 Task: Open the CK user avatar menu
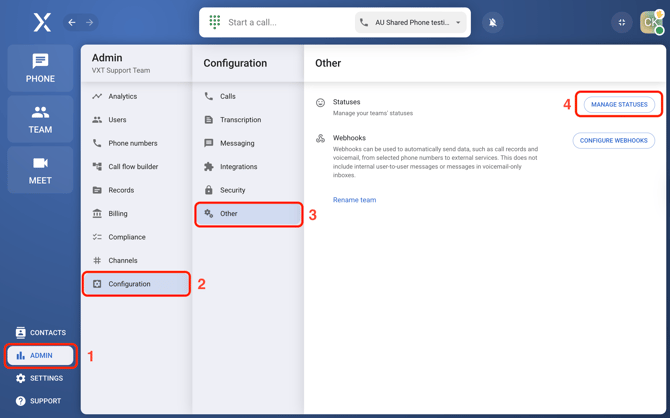click(x=651, y=22)
